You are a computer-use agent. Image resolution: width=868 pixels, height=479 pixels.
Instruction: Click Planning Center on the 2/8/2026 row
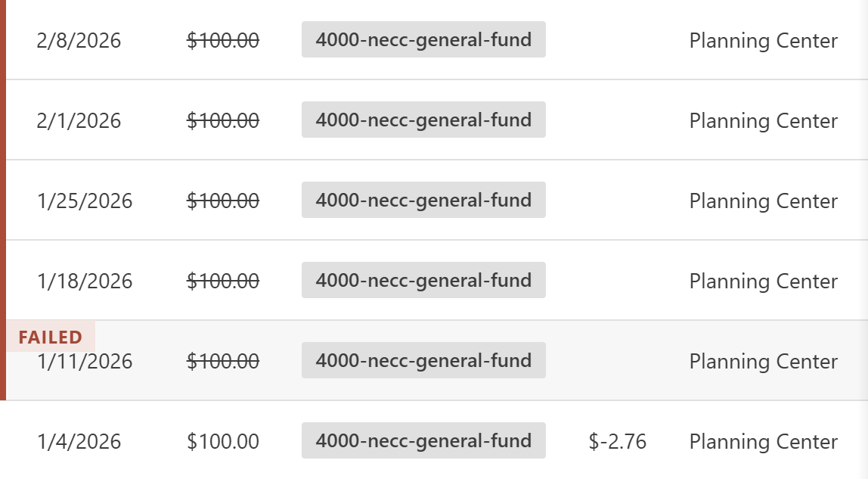pos(762,41)
